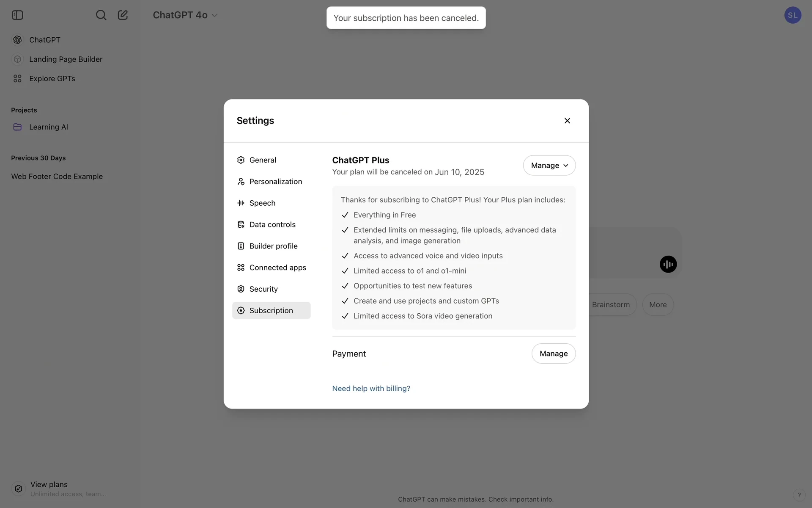Open the help question mark icon
812x508 pixels.
[x=799, y=495]
